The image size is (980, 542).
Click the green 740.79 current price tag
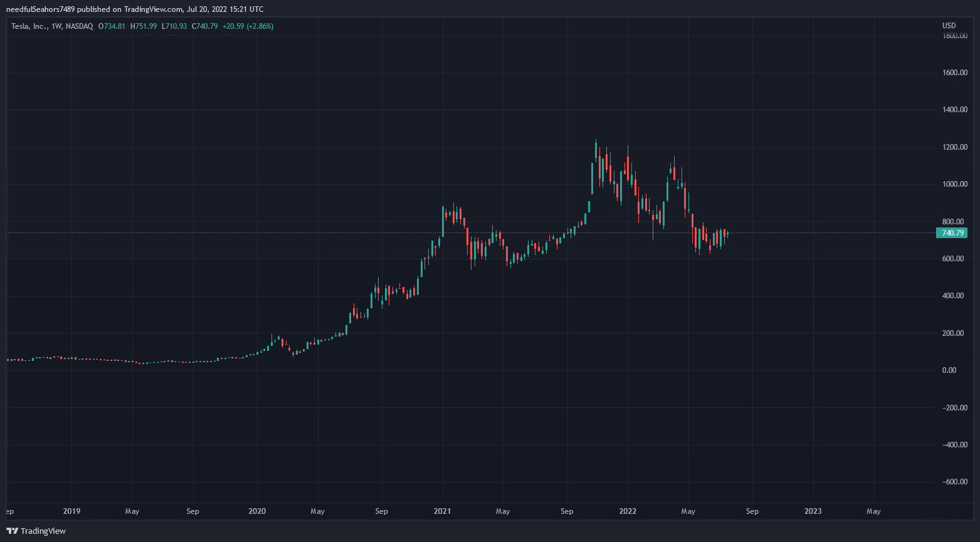[x=952, y=233]
